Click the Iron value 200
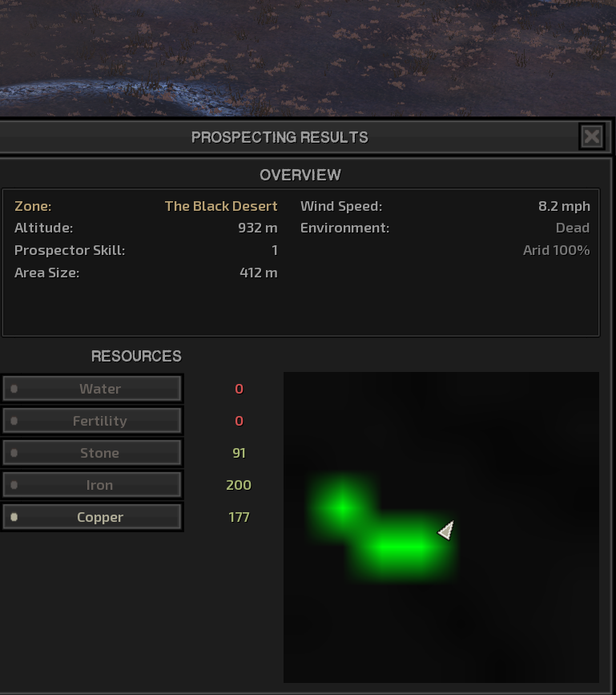Screen dimensions: 616x695 (x=239, y=485)
